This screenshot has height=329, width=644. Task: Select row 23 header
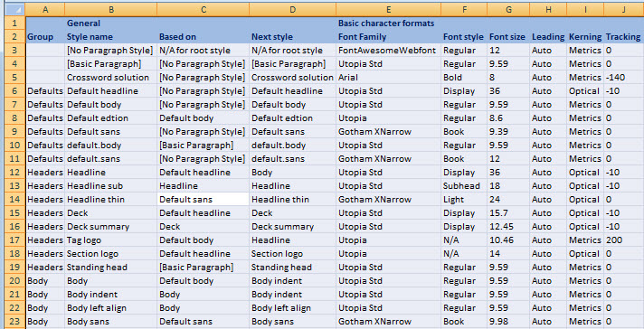click(x=14, y=321)
